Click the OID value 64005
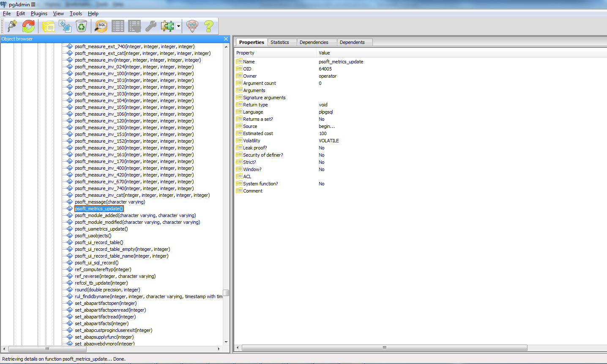Viewport: 607px width, 364px height. point(325,69)
